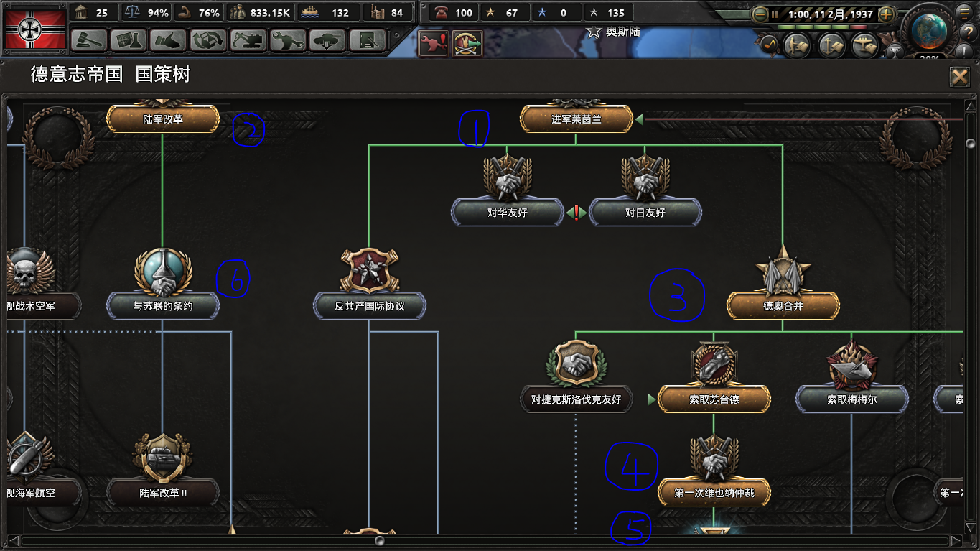Open the construction crane menu
Image resolution: width=980 pixels, height=551 pixels.
pyautogui.click(x=248, y=40)
